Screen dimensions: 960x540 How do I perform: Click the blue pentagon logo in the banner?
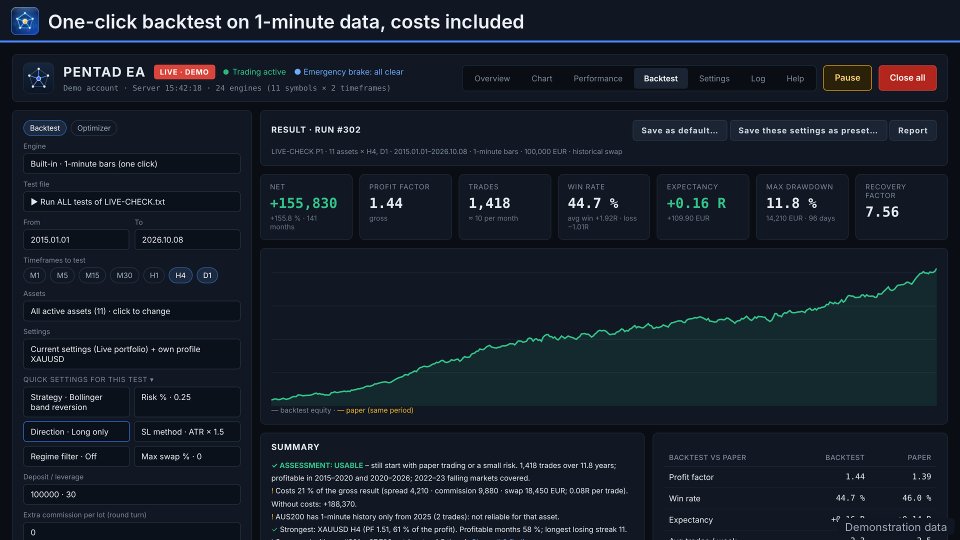pyautogui.click(x=24, y=21)
